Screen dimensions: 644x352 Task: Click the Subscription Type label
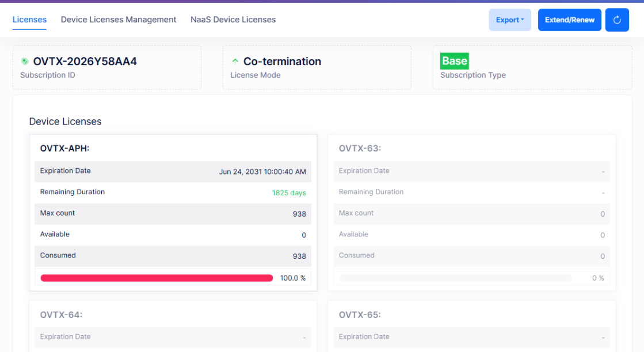point(473,75)
